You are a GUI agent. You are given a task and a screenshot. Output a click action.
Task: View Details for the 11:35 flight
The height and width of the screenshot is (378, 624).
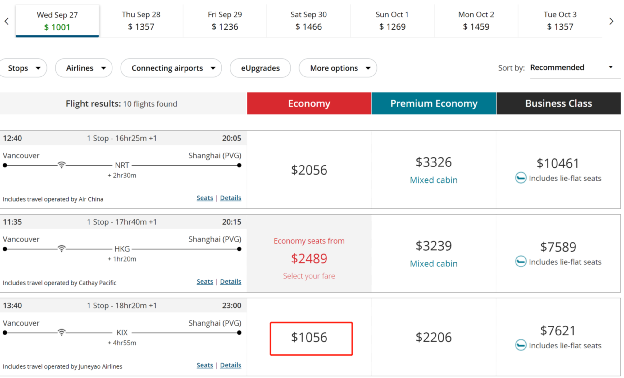click(230, 281)
